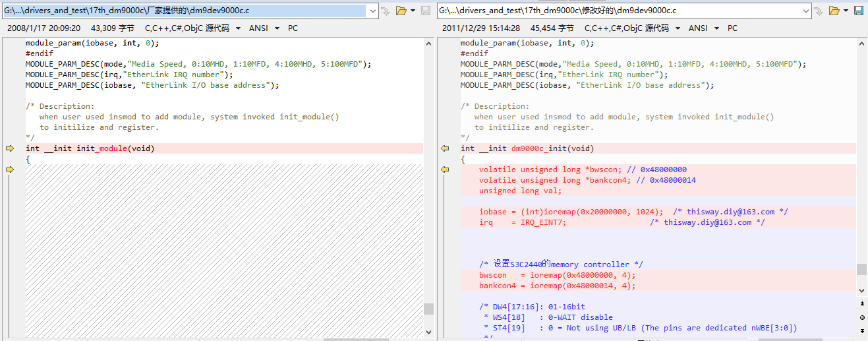This screenshot has width=868, height=341.
Task: Open left pane ANSI encoding dropdown
Action: tap(277, 28)
